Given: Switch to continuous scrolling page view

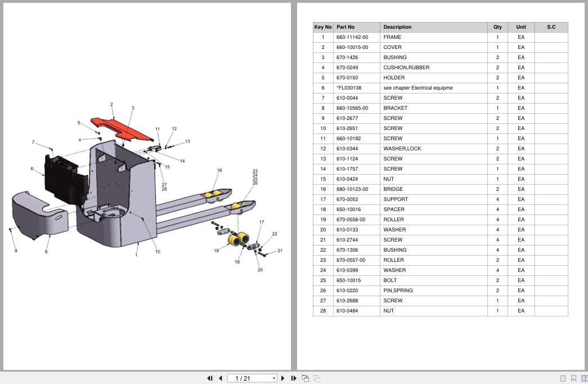Looking at the screenshot, I should pyautogui.click(x=573, y=378).
